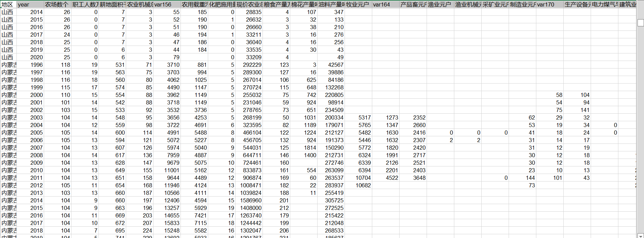Select the cell with value 7421
This screenshot has height=238, width=644.
[x=194, y=215]
